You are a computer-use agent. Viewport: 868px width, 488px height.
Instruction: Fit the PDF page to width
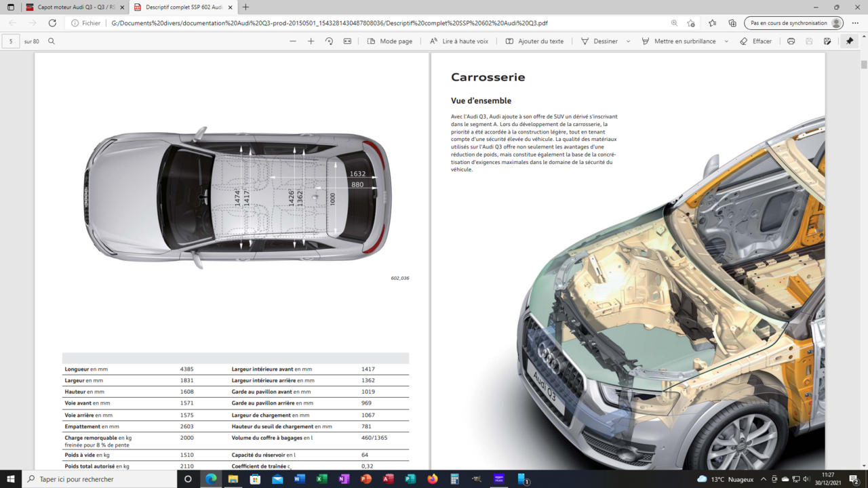pos(347,41)
